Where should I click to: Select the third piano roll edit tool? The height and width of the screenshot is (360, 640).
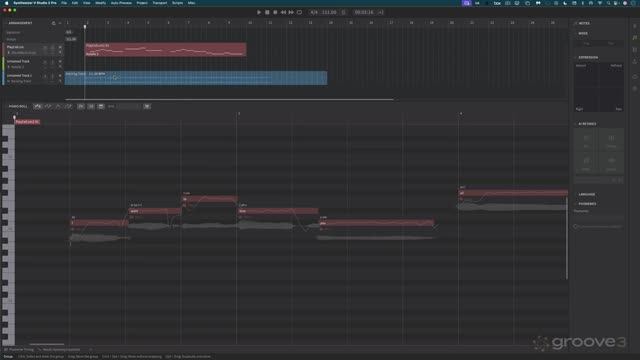58,106
